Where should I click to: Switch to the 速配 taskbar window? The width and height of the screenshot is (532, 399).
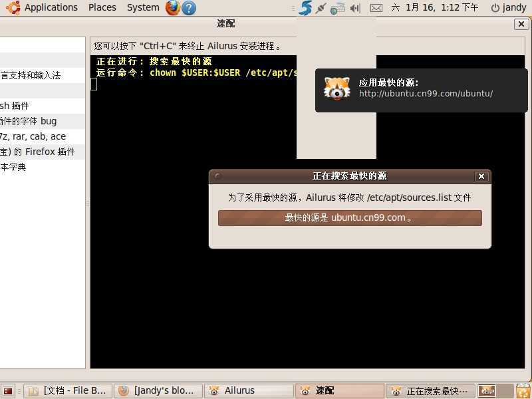(339, 391)
